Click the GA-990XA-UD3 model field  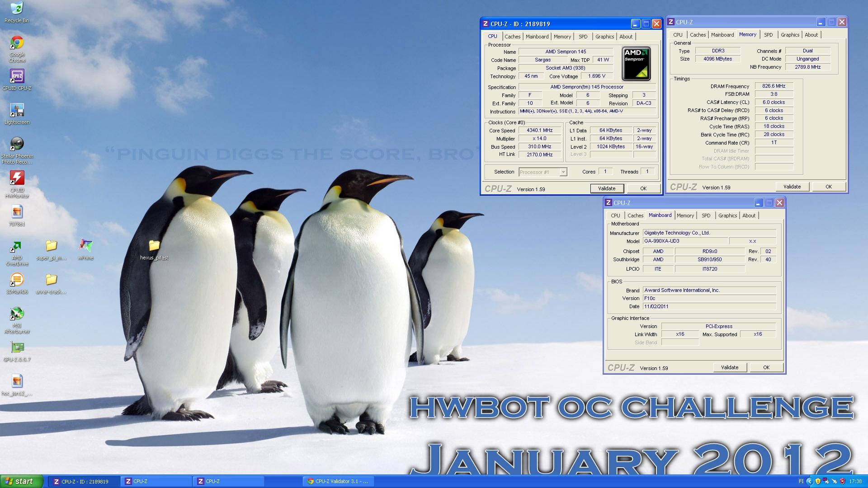point(685,241)
